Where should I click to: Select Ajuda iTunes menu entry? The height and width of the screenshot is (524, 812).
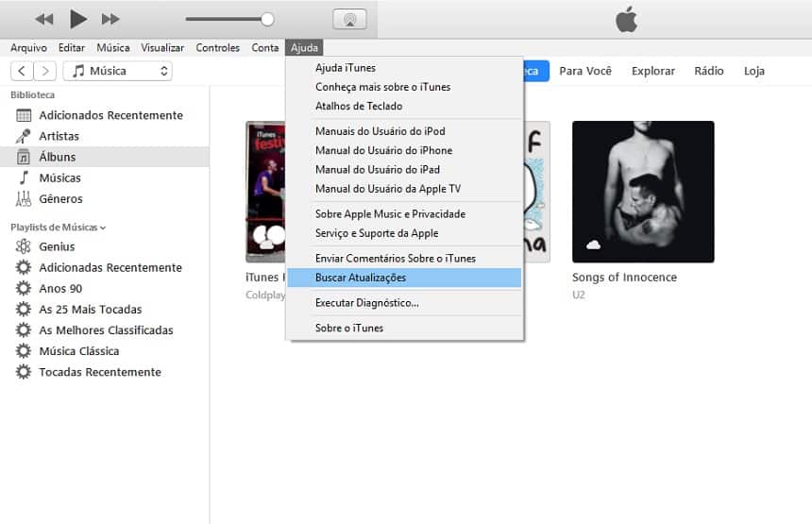click(404, 68)
